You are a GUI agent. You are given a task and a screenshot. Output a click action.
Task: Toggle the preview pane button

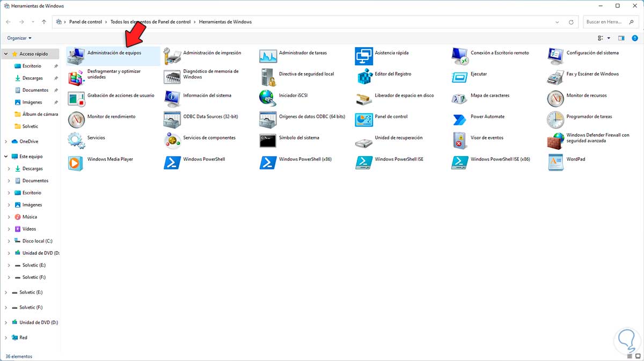click(621, 38)
